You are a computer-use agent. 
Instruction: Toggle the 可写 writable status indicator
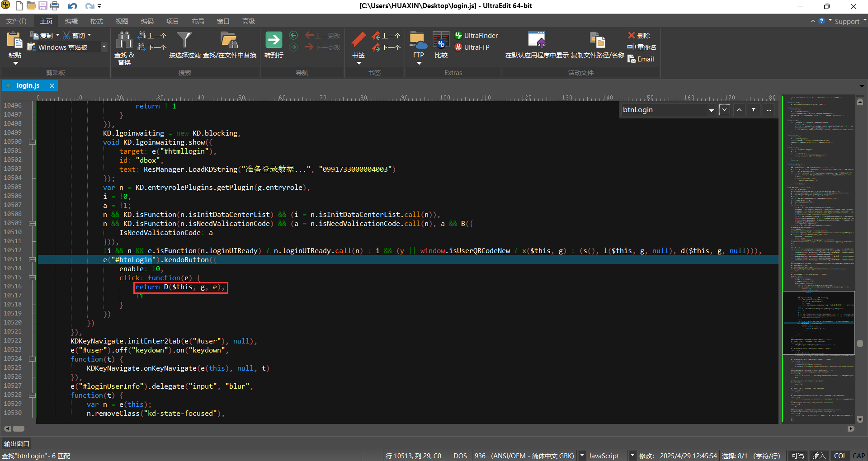(798, 456)
